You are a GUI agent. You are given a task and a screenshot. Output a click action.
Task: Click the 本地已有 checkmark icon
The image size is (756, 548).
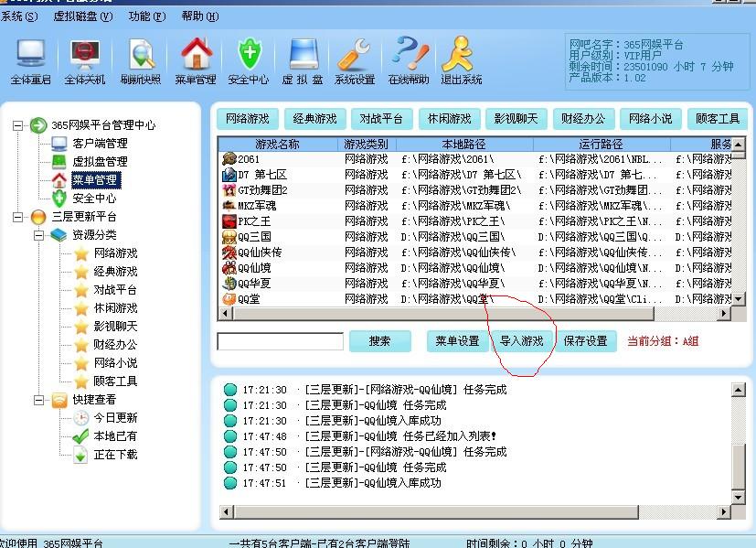[x=80, y=436]
